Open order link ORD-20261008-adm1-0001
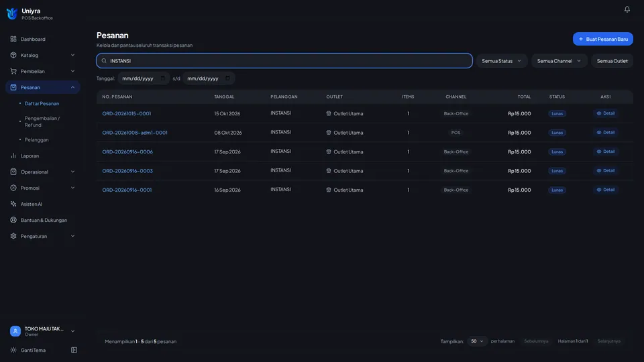 135,133
